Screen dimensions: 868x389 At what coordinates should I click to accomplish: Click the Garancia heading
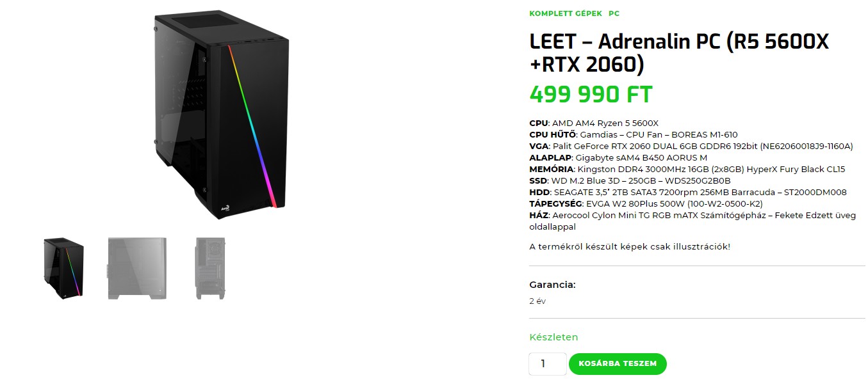tap(552, 285)
